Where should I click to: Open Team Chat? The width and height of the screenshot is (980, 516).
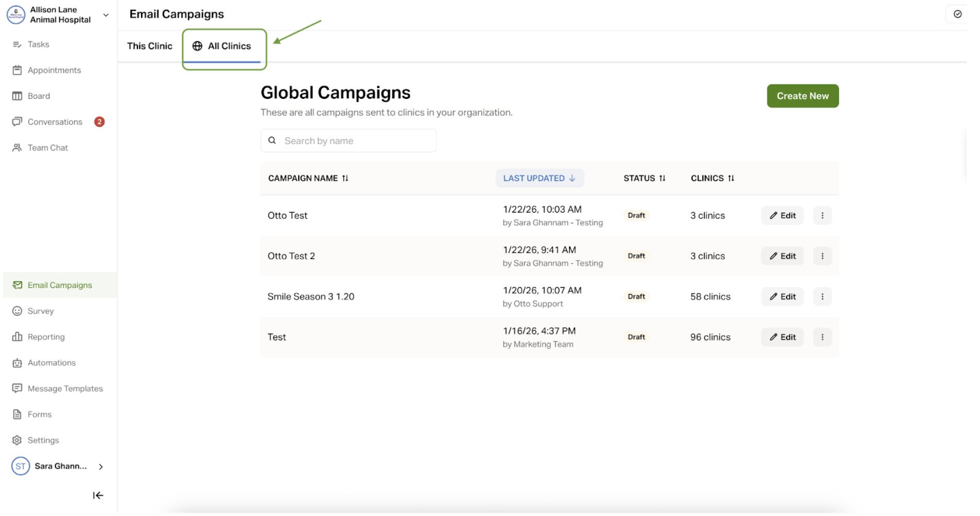(47, 148)
